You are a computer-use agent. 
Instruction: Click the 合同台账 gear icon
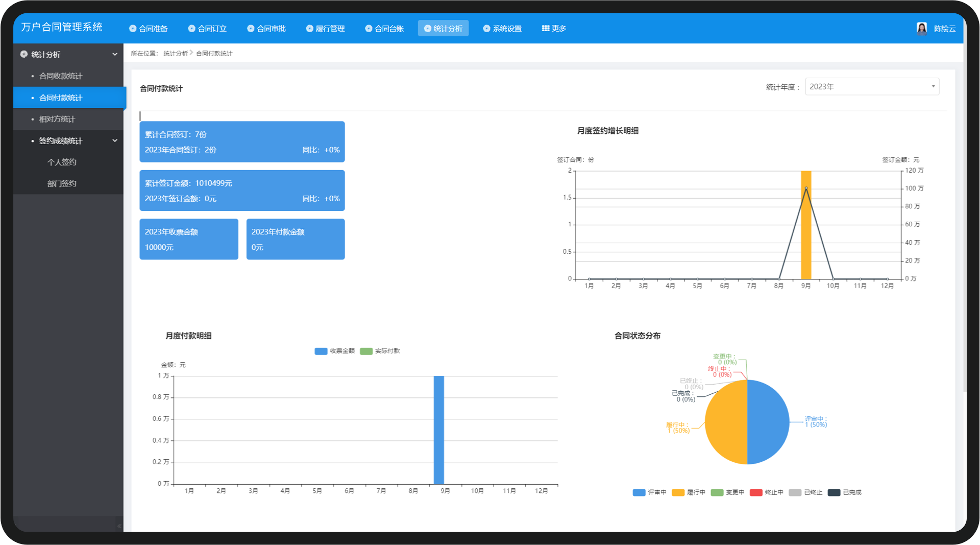(369, 29)
